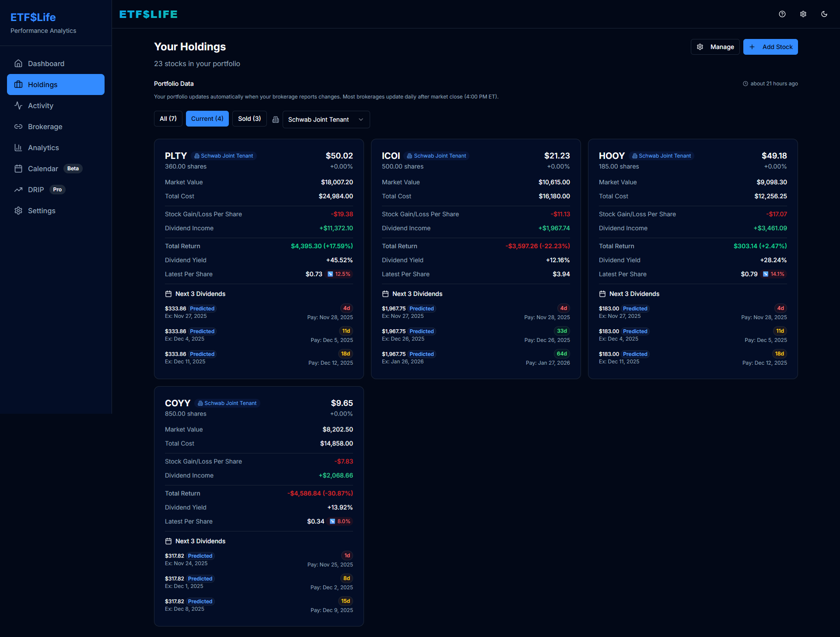Viewport: 840px width, 637px height.
Task: Open the Dashboard sidebar icon
Action: click(x=19, y=63)
